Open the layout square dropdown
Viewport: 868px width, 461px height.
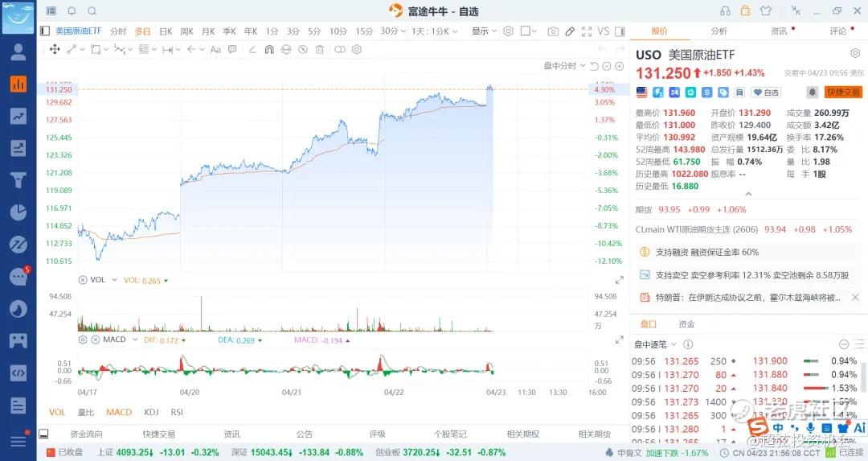coord(529,31)
